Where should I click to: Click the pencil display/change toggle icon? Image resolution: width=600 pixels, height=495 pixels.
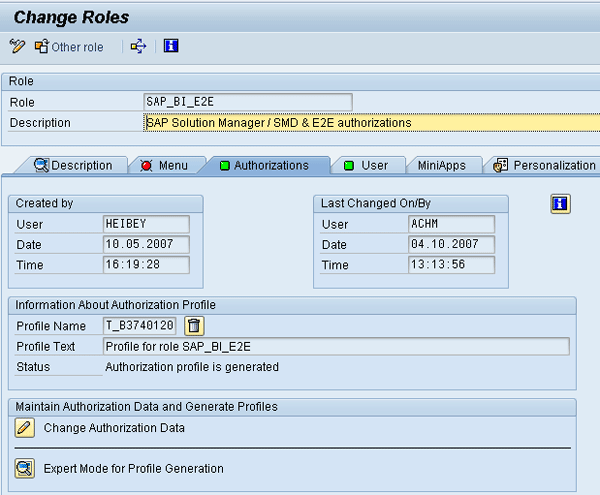[x=17, y=47]
